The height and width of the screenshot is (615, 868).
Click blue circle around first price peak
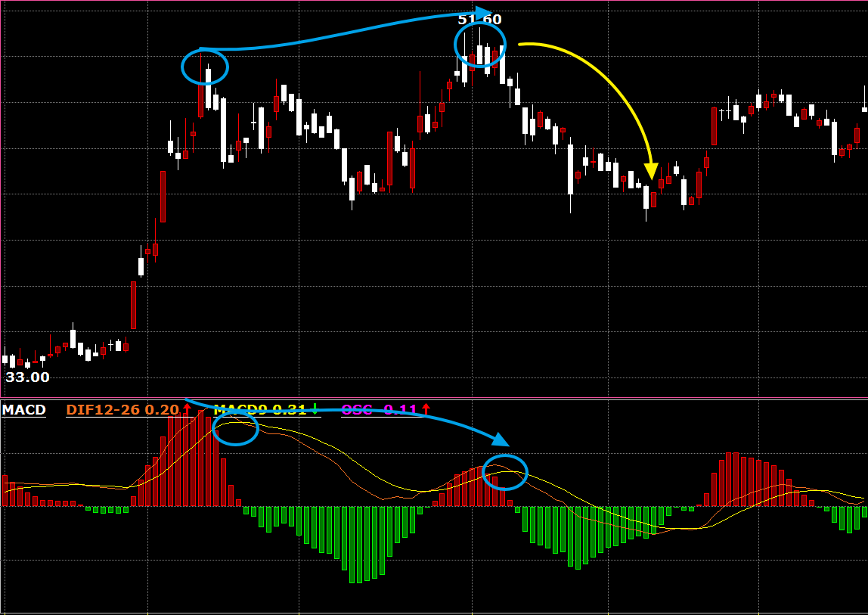pyautogui.click(x=205, y=68)
